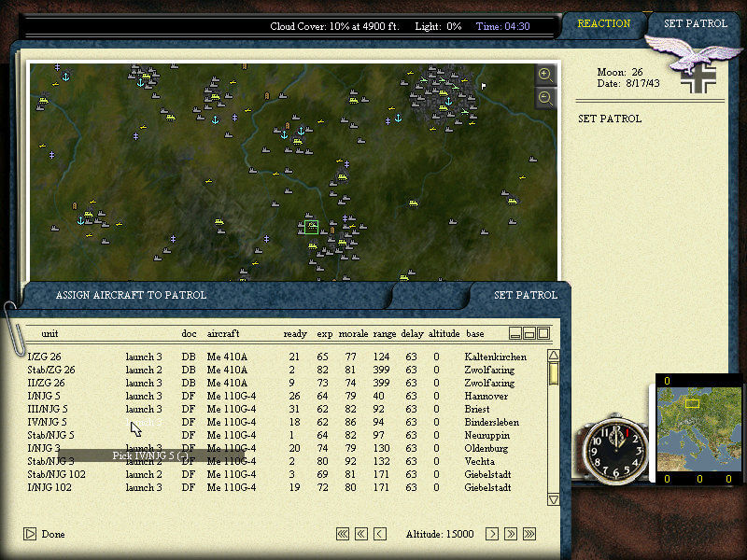Click base Bindersleben in the list
747x560 pixels.
[x=492, y=422]
